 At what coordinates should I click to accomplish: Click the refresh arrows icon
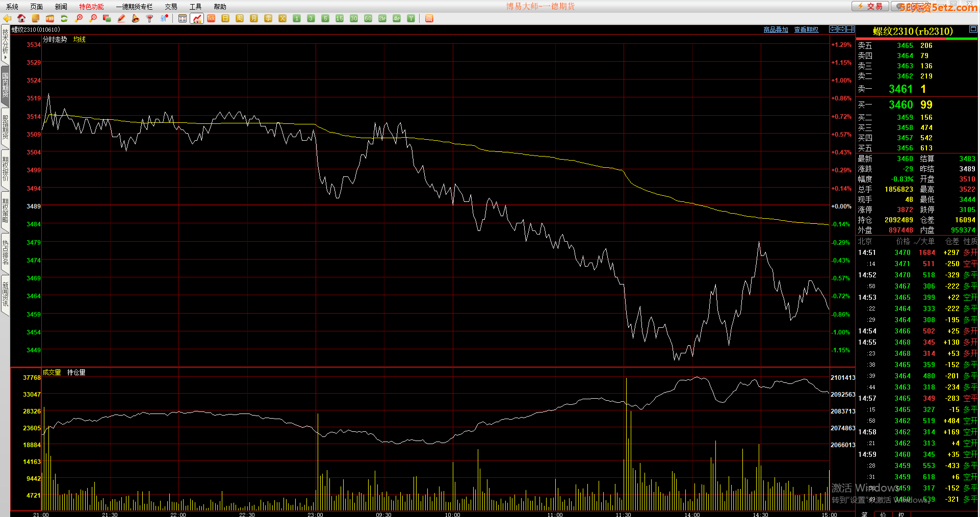point(64,18)
